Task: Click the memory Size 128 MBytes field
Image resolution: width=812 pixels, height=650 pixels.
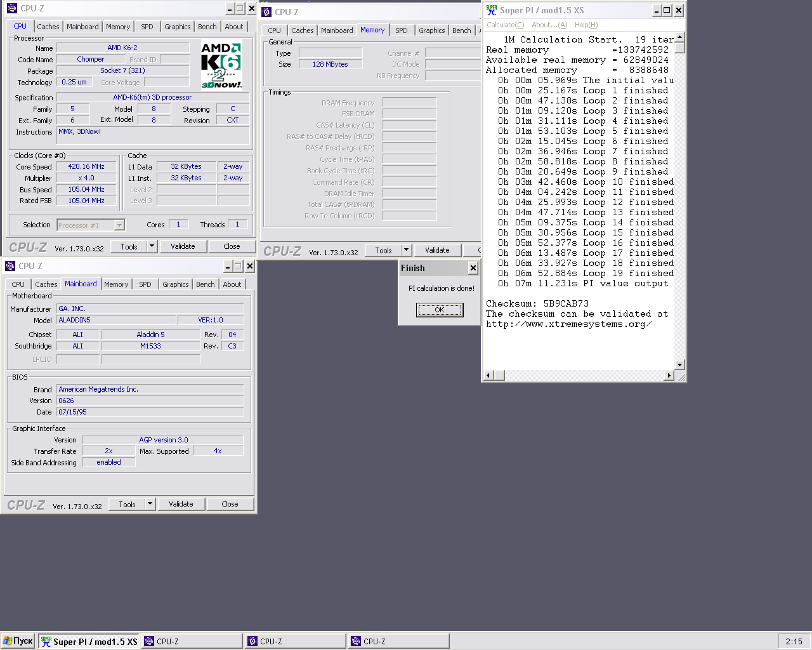Action: 331,64
